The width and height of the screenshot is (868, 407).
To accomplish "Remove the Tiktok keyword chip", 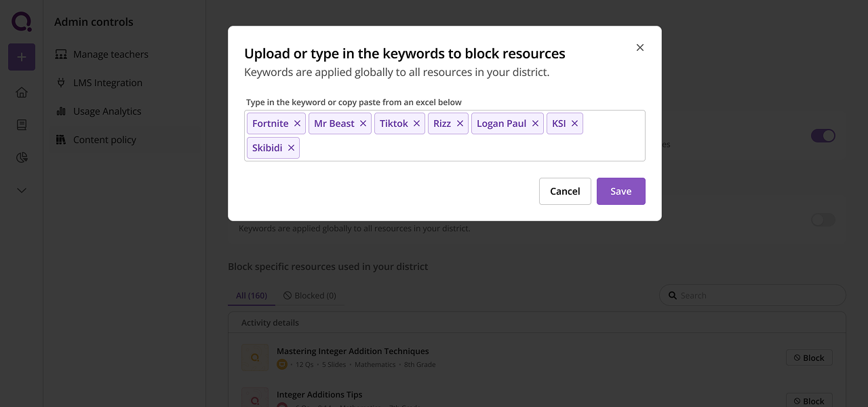I will 417,123.
